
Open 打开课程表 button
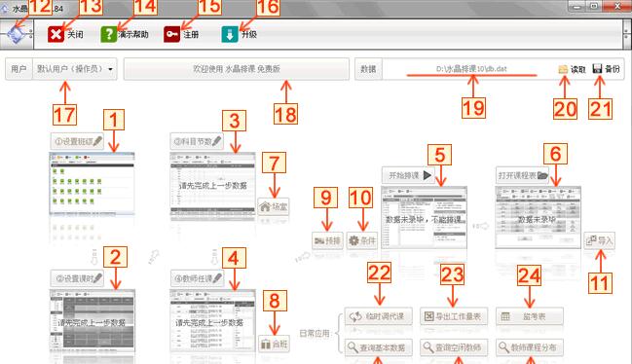(x=522, y=175)
